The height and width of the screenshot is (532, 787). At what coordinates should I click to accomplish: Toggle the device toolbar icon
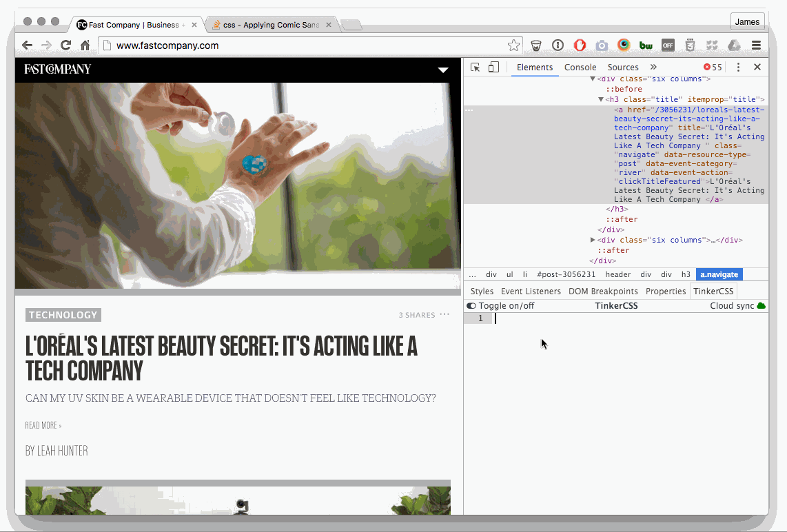point(493,67)
